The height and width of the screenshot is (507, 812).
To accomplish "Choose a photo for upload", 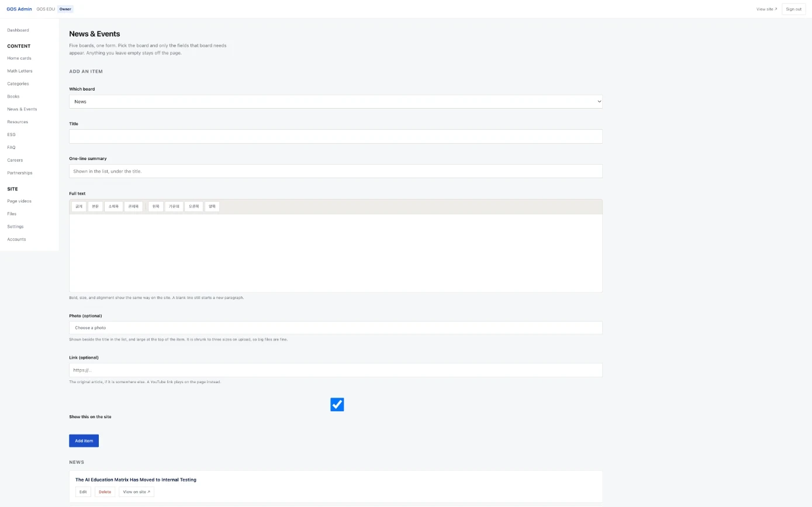I will pyautogui.click(x=336, y=328).
